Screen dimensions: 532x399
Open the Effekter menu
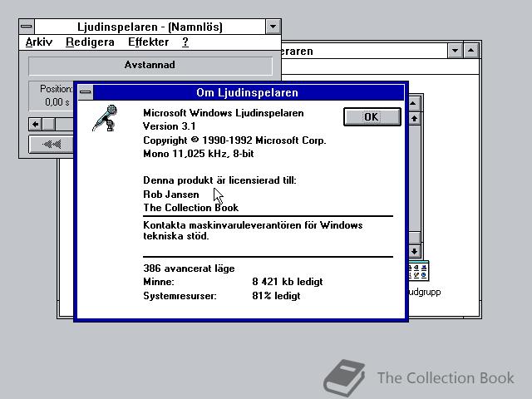pyautogui.click(x=148, y=42)
